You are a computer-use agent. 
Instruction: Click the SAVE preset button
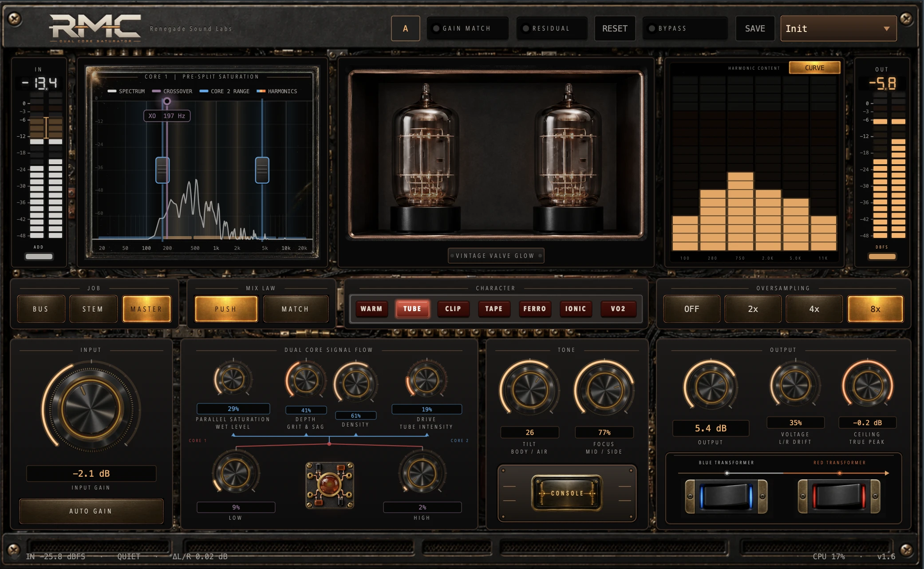coord(755,28)
